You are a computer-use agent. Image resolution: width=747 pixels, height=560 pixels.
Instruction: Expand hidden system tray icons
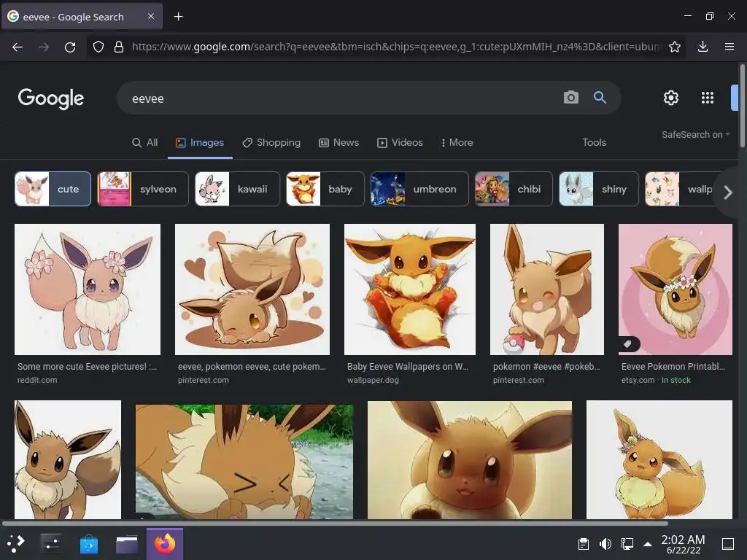[648, 544]
